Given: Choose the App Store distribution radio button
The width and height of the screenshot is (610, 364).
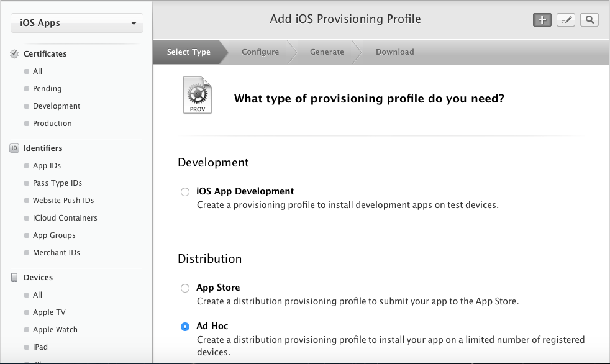Looking at the screenshot, I should click(x=185, y=288).
